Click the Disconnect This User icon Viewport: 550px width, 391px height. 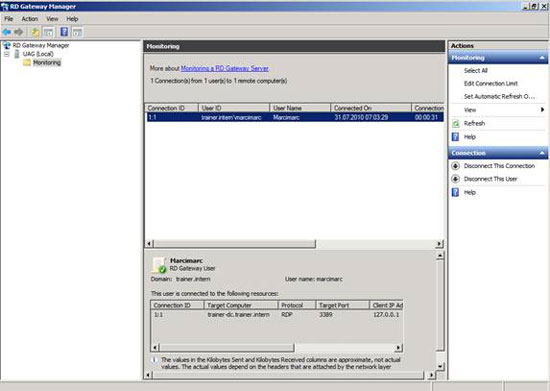[x=455, y=179]
